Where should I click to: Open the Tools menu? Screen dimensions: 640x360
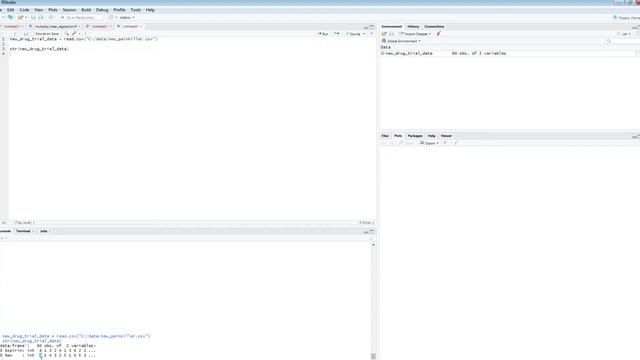point(136,10)
